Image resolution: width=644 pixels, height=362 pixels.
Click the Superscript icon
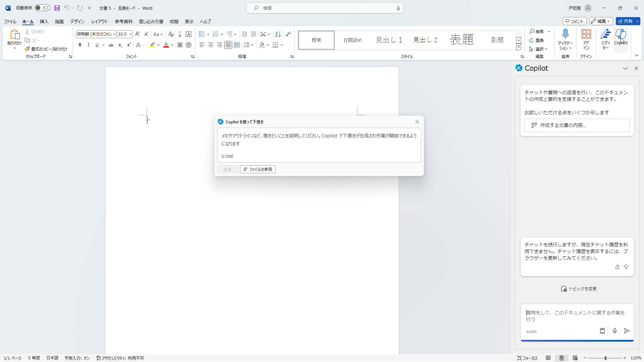[129, 45]
